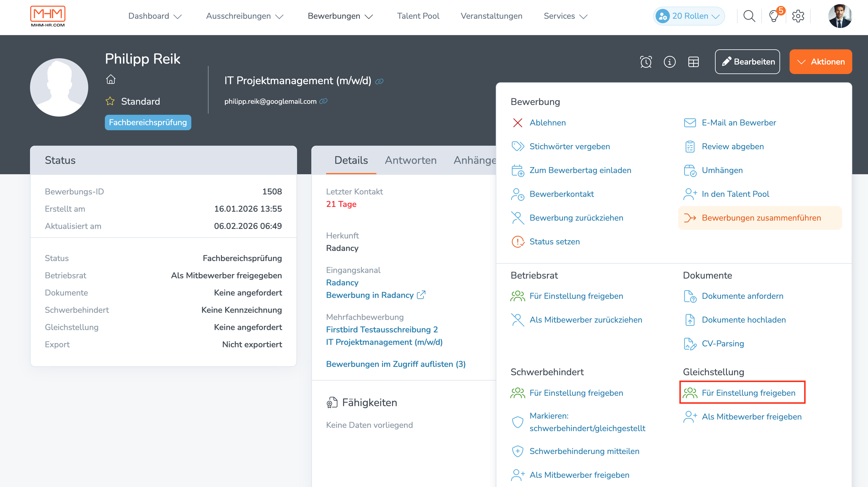
Task: Select Ablehnen in the Bewerbung actions
Action: tap(547, 122)
